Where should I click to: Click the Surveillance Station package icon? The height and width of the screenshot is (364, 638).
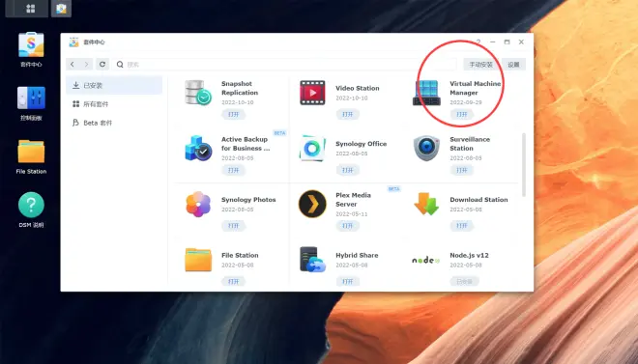pos(426,149)
